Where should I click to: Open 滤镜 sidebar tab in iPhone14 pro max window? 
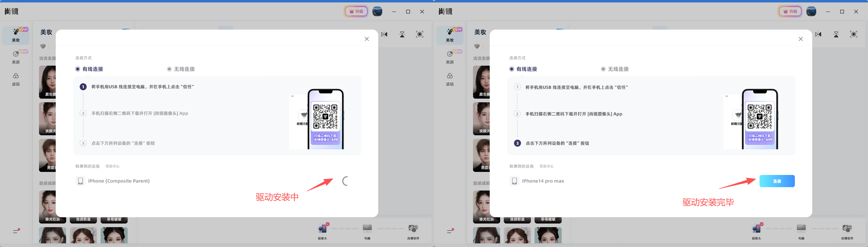coord(450,79)
